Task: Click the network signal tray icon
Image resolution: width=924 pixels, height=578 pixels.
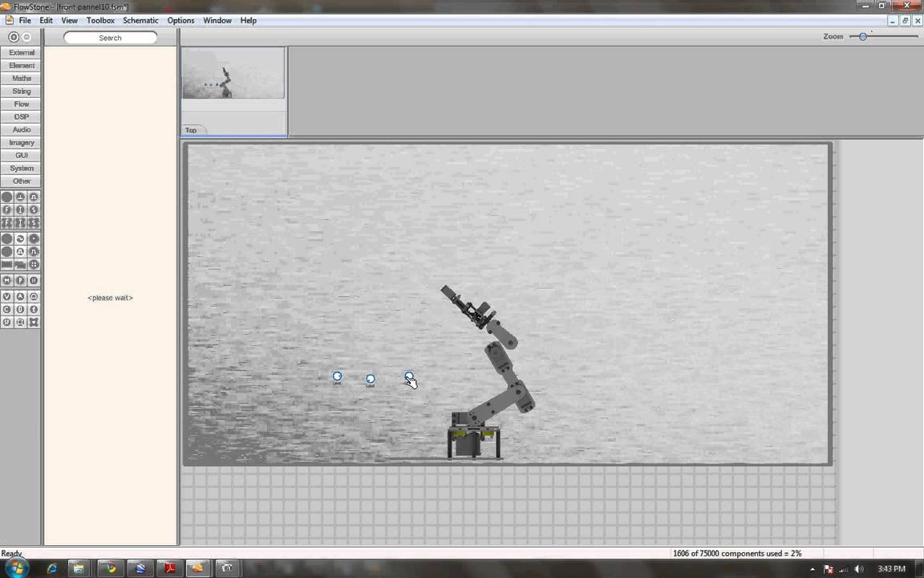Action: point(843,569)
